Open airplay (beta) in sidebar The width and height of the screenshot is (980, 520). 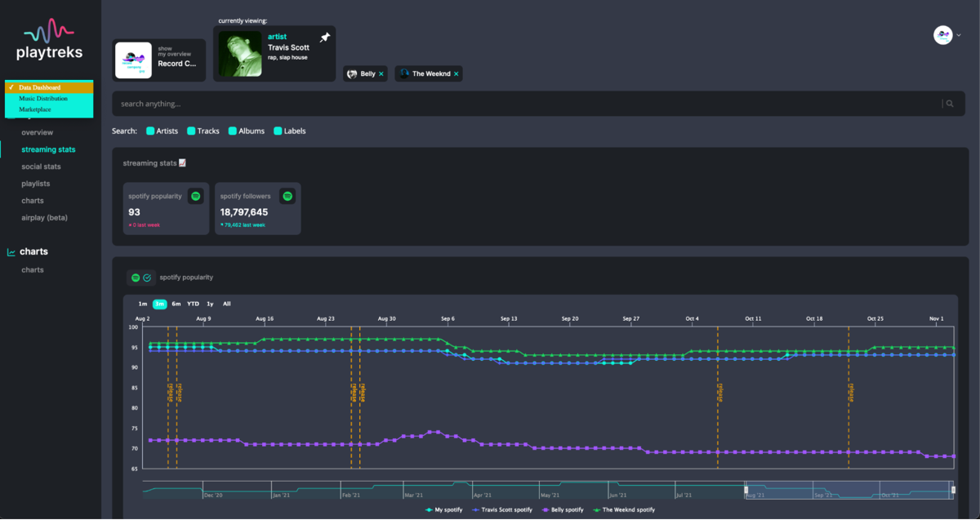(44, 218)
